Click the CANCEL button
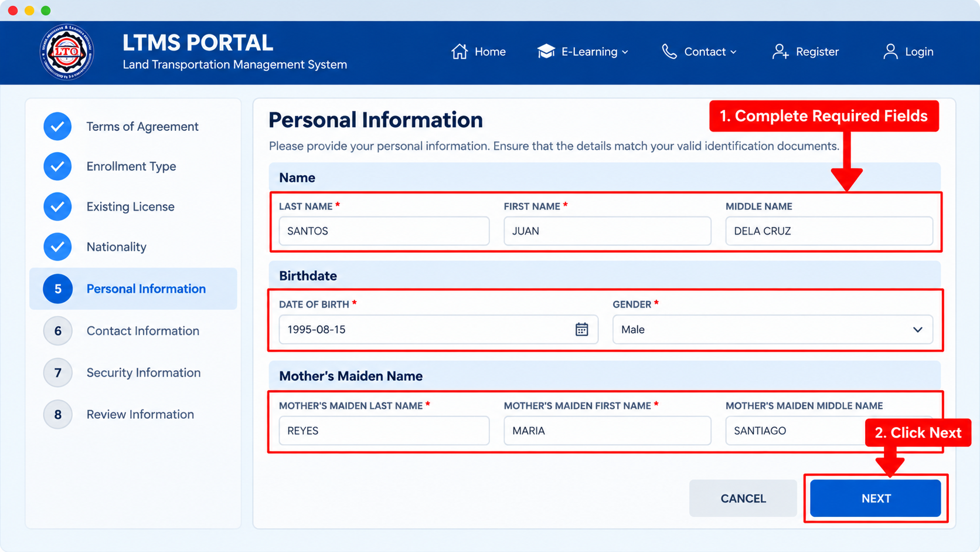The width and height of the screenshot is (980, 552). [x=743, y=499]
